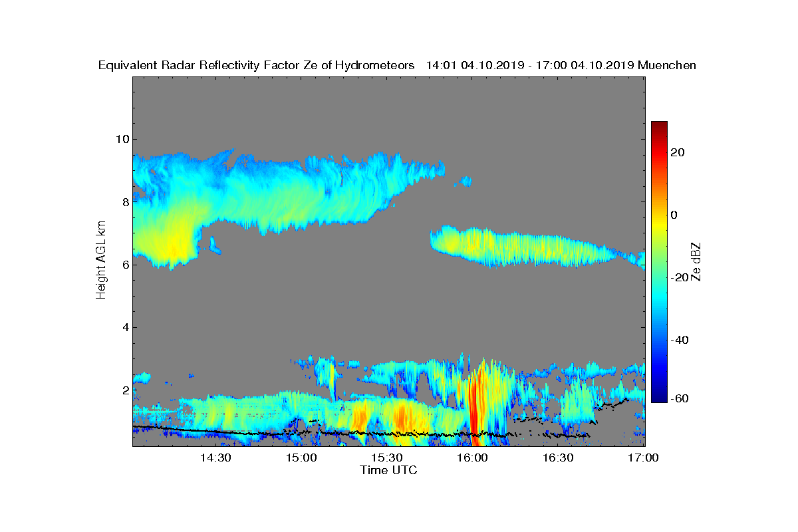This screenshot has width=798, height=532.
Task: Click the dark blue bottom of the colorbar
Action: (x=659, y=397)
